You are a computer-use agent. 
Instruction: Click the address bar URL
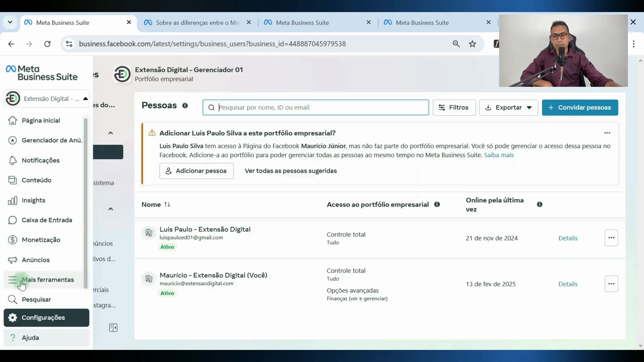[x=212, y=44]
